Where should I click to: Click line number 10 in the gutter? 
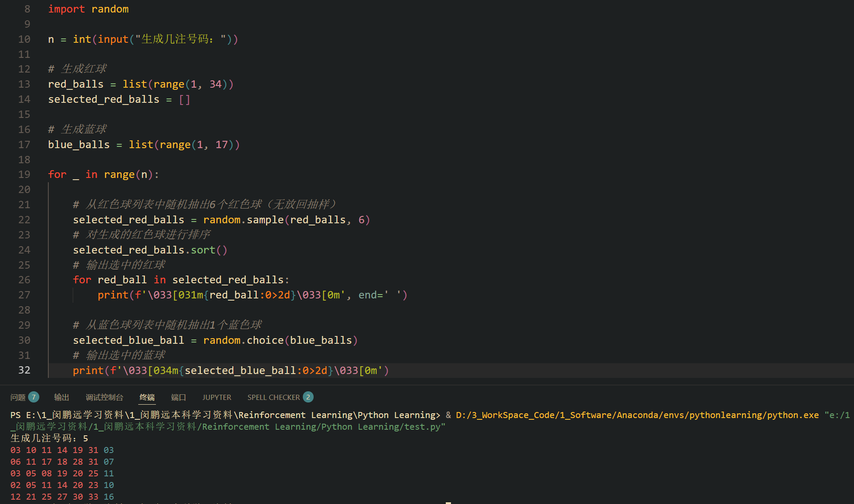24,39
